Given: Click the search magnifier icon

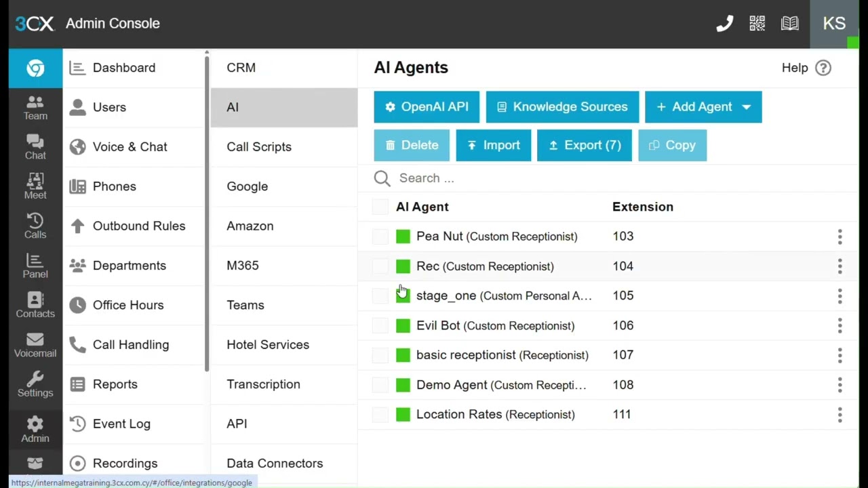Looking at the screenshot, I should pyautogui.click(x=382, y=178).
